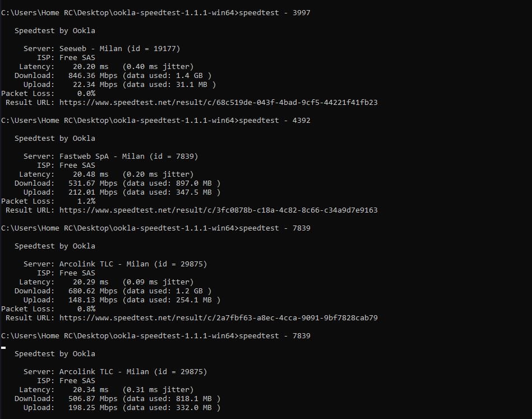This screenshot has width=532, height=419.
Task: Open the result URL ending in 44221f41fb23
Action: 218,103
